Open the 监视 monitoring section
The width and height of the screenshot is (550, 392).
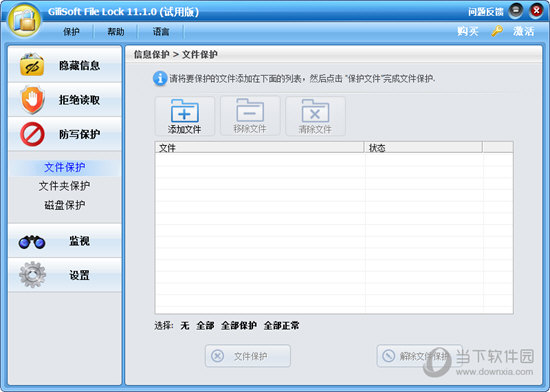tap(65, 241)
